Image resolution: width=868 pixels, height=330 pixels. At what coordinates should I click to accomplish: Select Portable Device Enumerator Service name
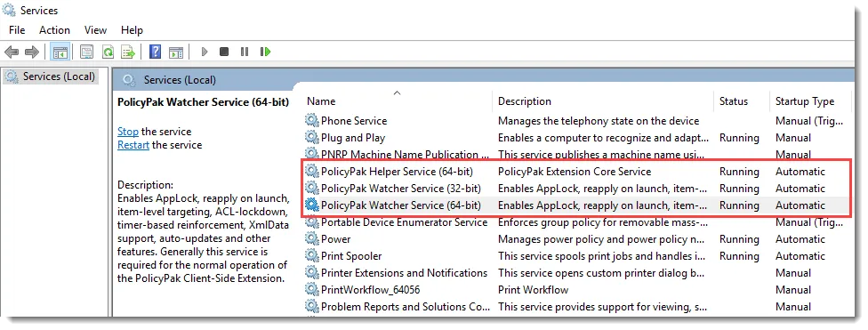pos(404,222)
